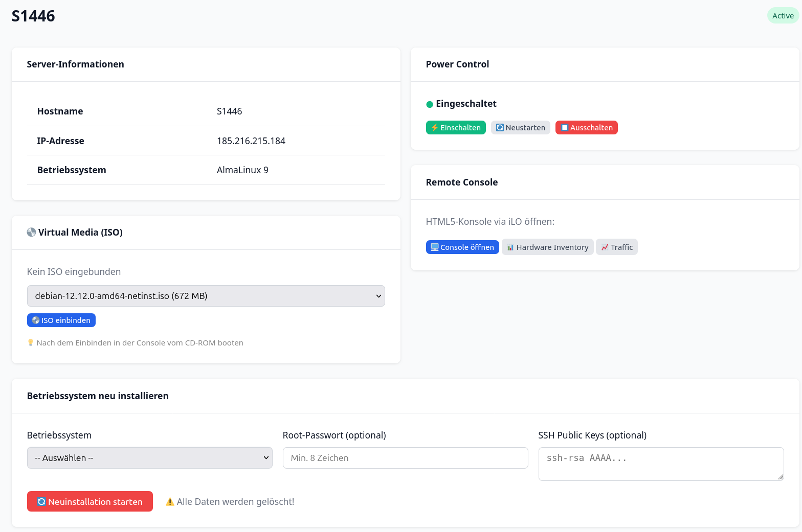Click the monitor icon on Console öffnen

pyautogui.click(x=434, y=247)
